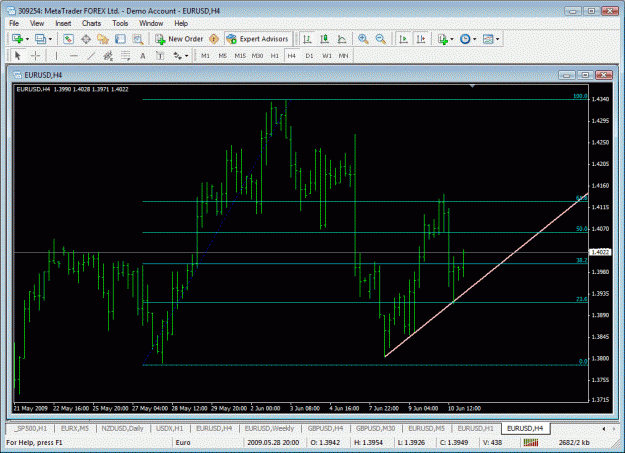Select the Fibonacci retracement tool
The width and height of the screenshot is (625, 453).
click(126, 56)
